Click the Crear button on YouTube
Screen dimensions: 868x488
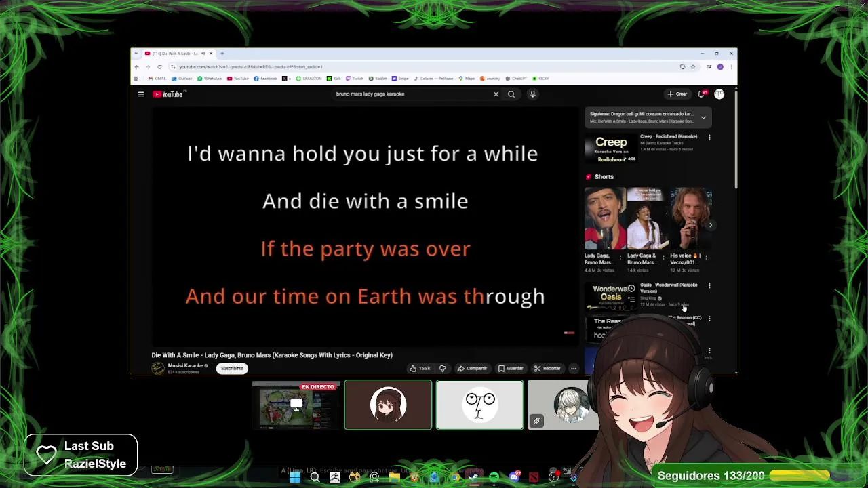click(x=677, y=94)
